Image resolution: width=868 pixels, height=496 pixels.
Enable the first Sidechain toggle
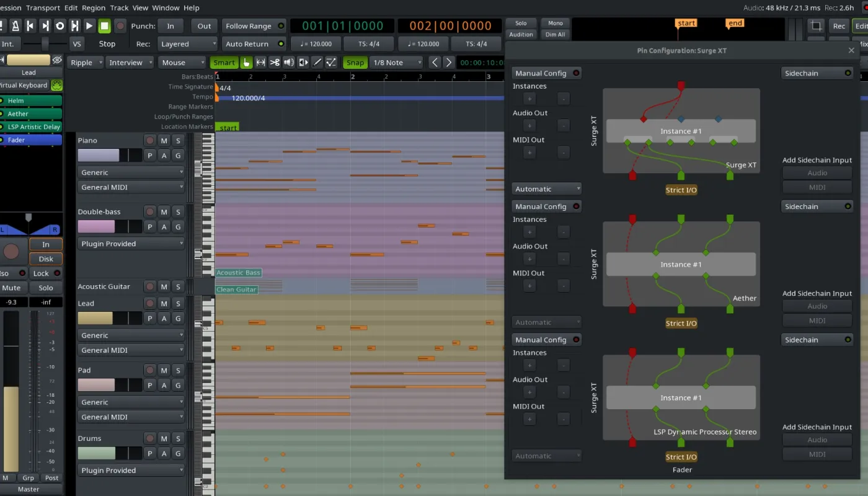[x=817, y=73]
